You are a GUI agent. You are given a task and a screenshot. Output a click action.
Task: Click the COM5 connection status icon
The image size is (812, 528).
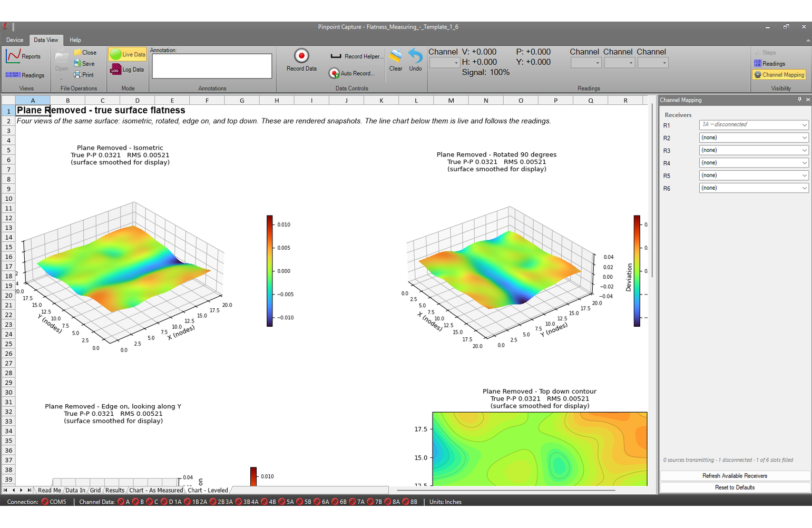tap(45, 502)
